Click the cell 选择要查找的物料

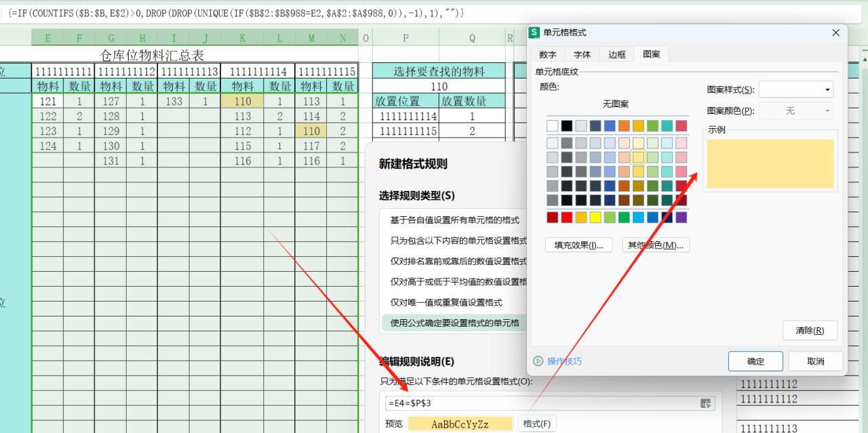(439, 71)
